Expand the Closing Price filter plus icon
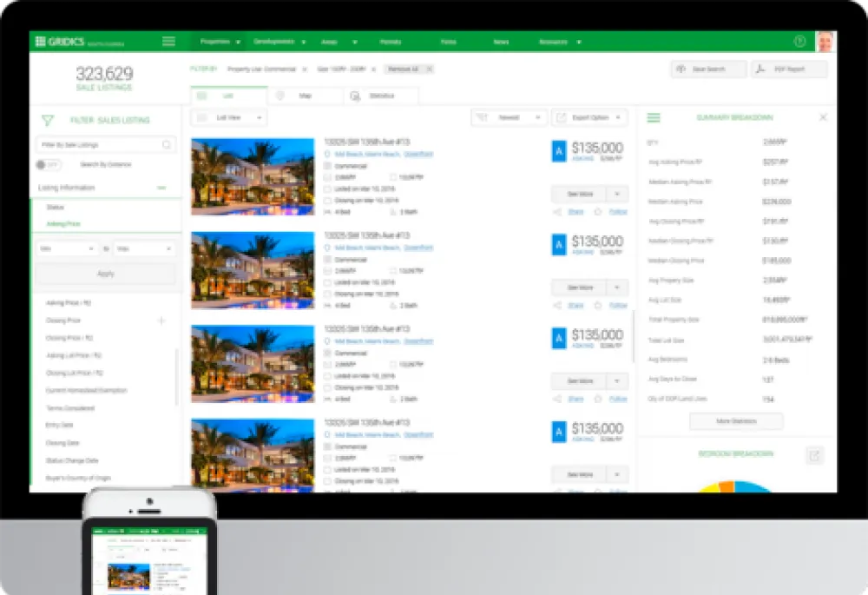Screen dimensions: 868x595 click(161, 321)
